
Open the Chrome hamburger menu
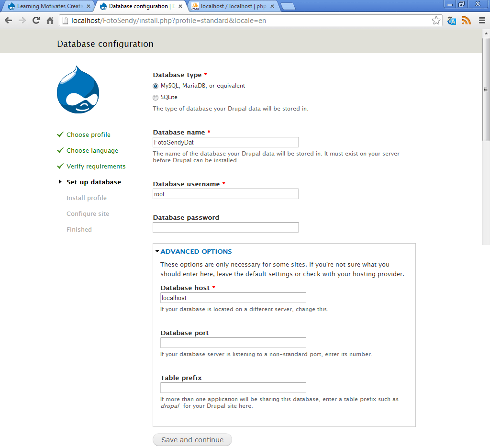[482, 21]
